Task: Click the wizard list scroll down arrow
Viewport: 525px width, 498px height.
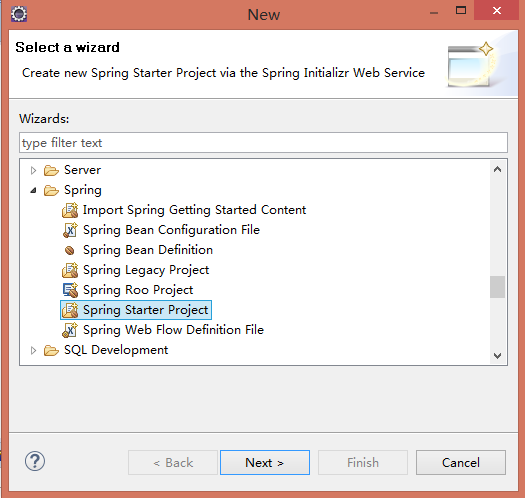Action: 498,355
